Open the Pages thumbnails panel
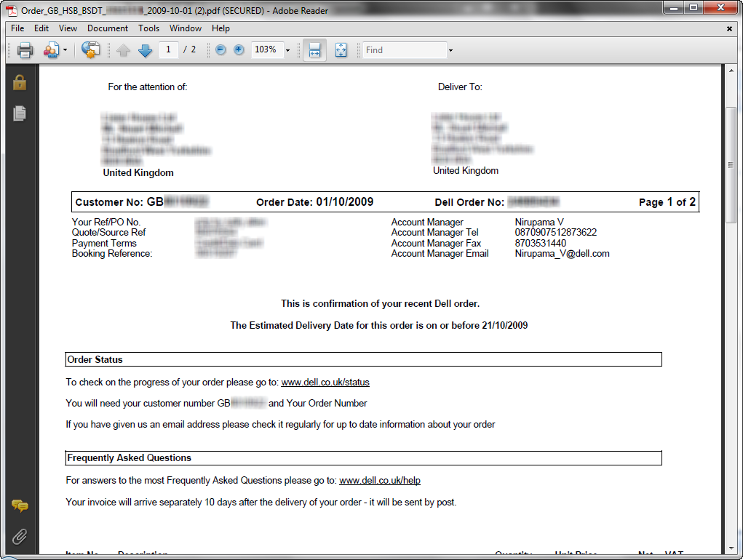Viewport: 743px width, 560px height. point(20,113)
